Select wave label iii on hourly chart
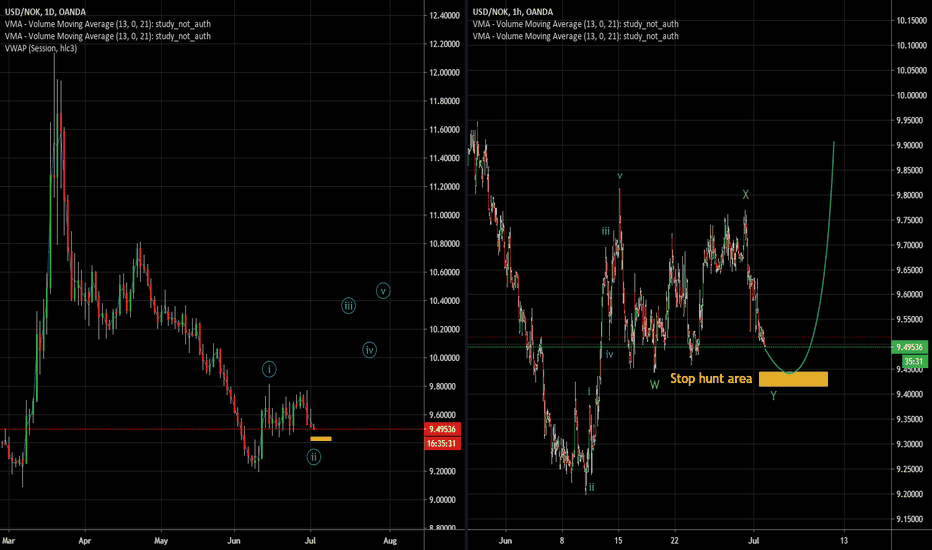This screenshot has width=932, height=550. tap(606, 231)
